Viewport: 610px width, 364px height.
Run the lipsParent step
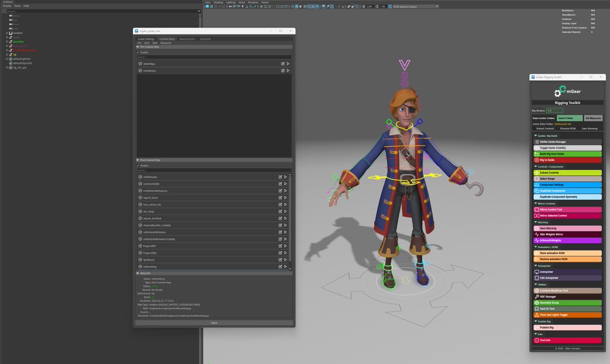286,259
